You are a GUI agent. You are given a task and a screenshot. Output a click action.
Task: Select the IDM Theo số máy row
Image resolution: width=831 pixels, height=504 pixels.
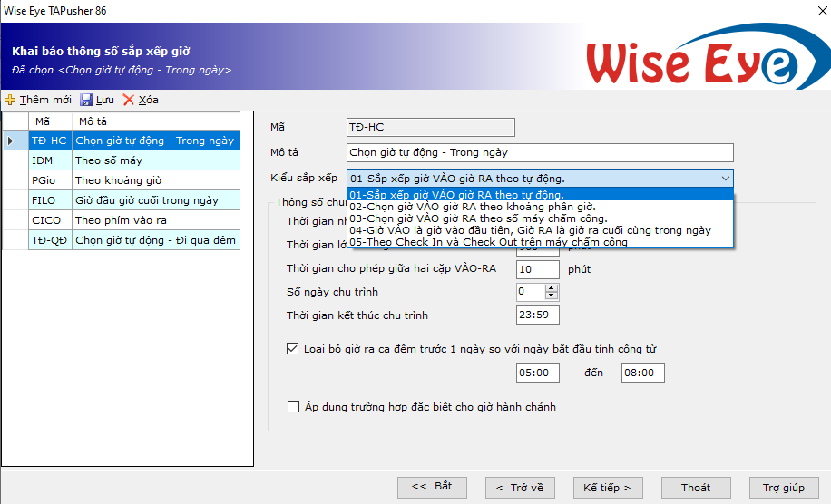[133, 160]
